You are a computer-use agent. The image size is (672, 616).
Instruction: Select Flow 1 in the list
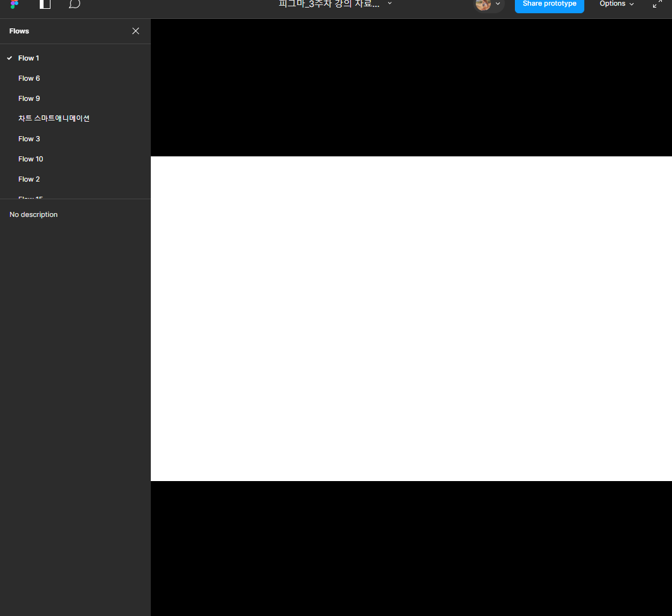point(76,58)
